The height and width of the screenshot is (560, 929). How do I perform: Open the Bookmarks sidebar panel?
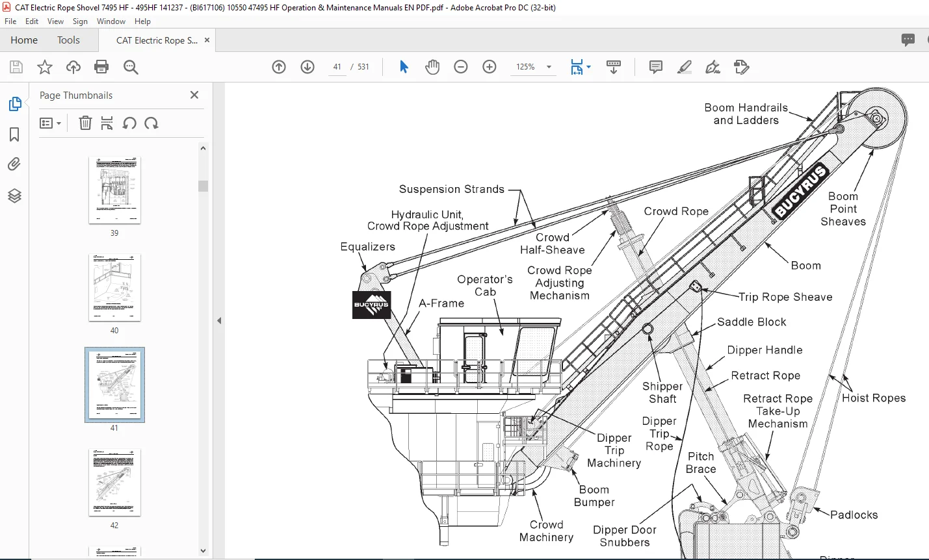14,134
